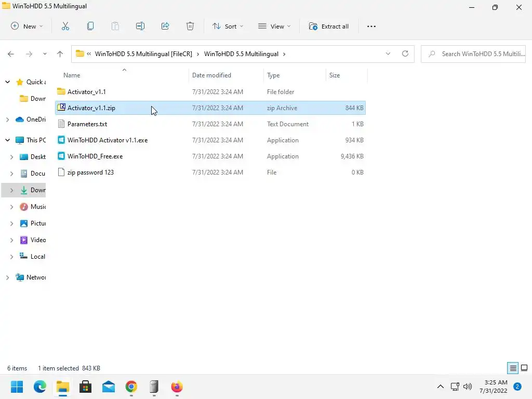Open Music in navigation pane
This screenshot has height=399, width=532.
[33, 207]
